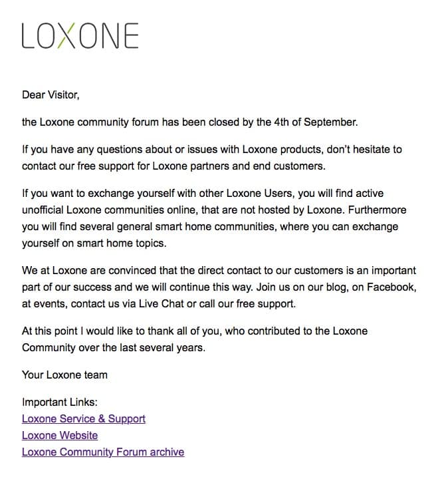The image size is (448, 481).
Task: Click the line starting 'We at Loxone are convinced'
Action: (219, 271)
